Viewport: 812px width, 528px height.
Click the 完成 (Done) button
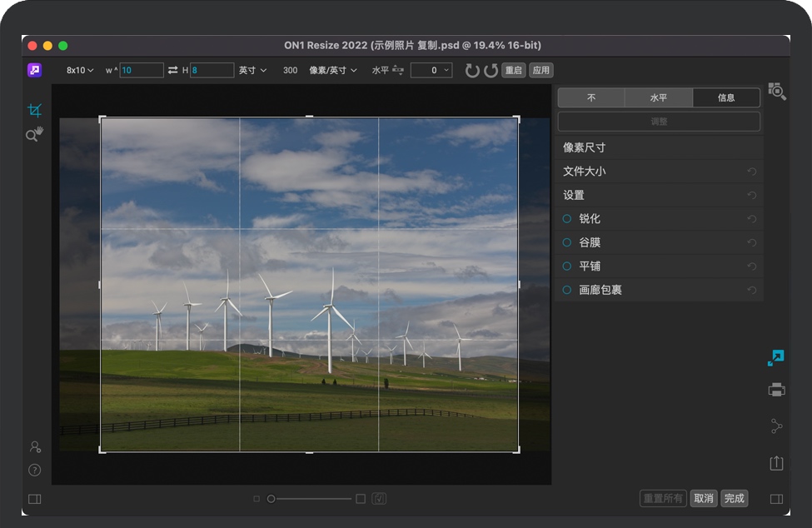[734, 498]
